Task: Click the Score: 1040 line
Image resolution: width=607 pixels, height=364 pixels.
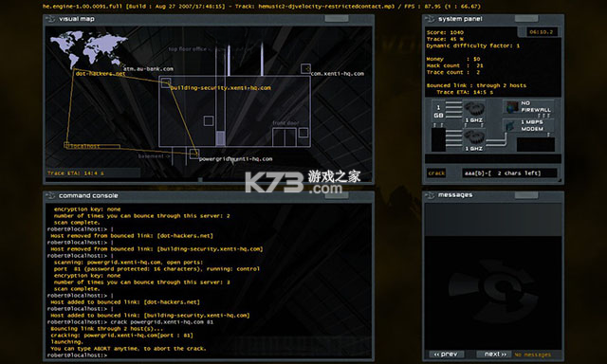Action: pyautogui.click(x=445, y=32)
